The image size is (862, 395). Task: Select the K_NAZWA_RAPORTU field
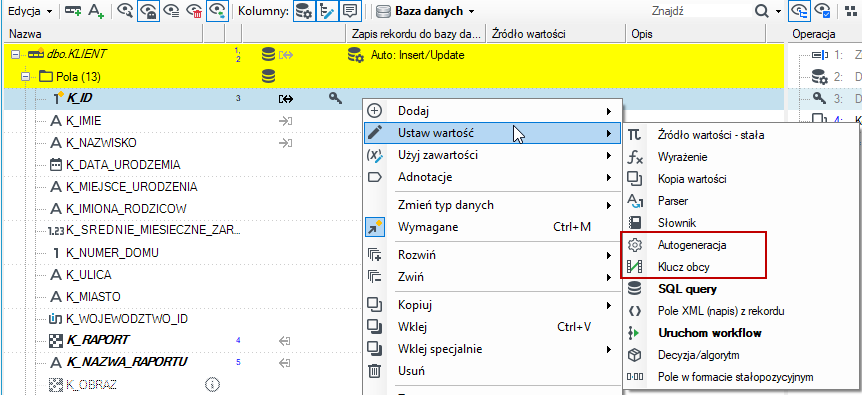127,362
